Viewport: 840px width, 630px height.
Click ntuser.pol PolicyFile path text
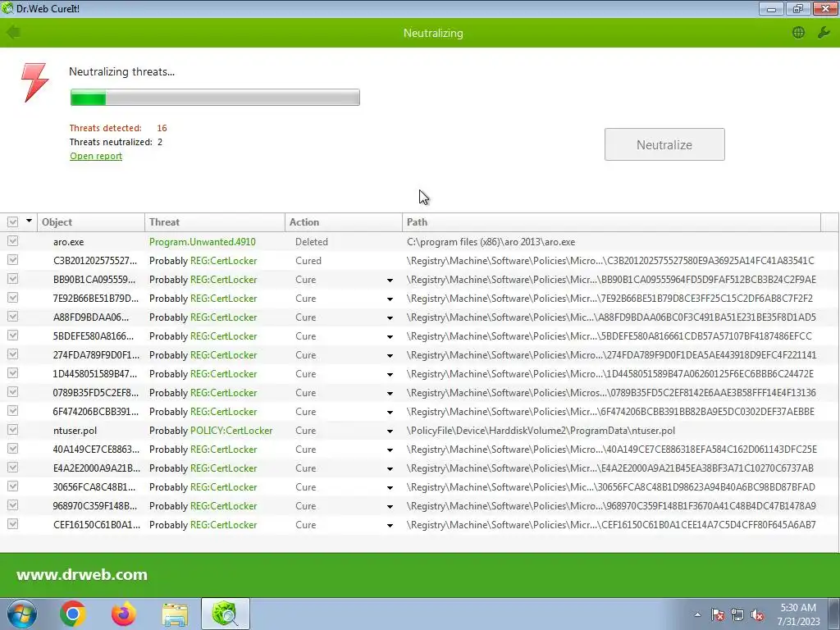coord(541,430)
